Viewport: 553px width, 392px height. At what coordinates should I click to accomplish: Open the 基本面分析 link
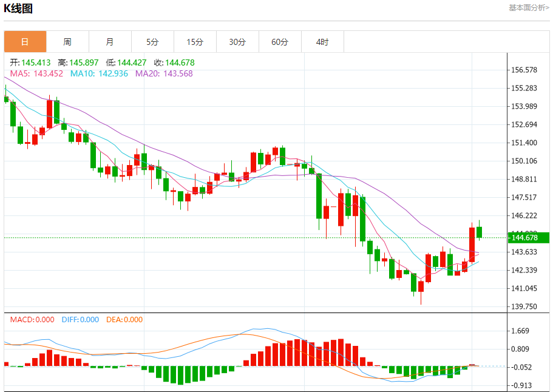(x=529, y=8)
